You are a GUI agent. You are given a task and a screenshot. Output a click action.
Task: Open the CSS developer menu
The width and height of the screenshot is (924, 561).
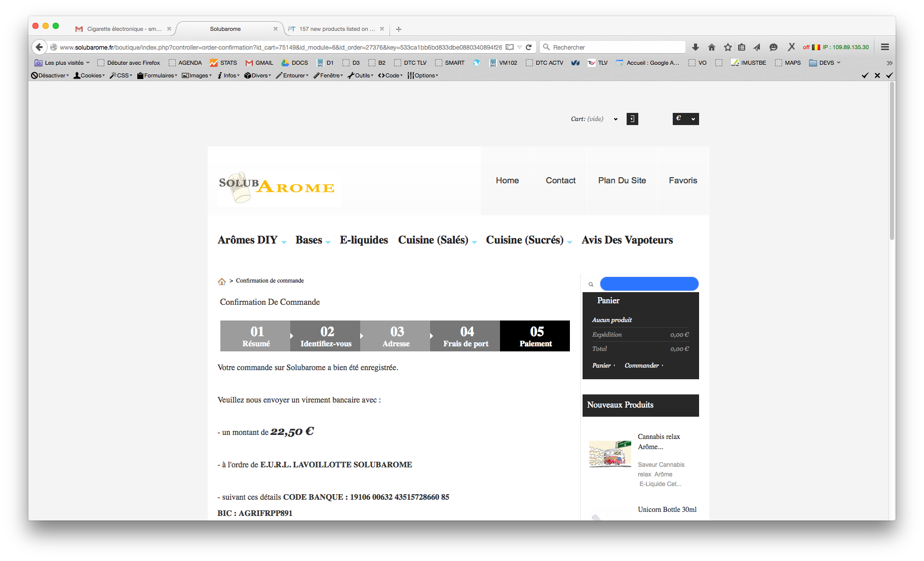121,75
